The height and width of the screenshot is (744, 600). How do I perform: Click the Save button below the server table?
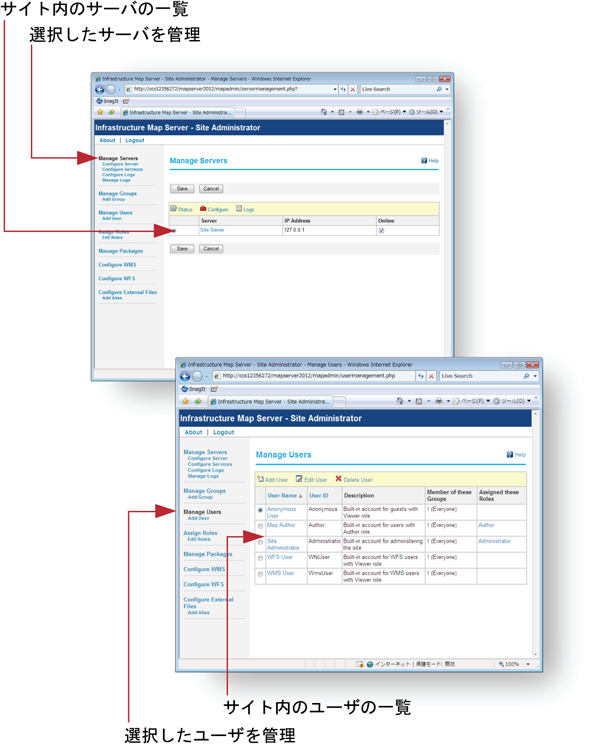pos(182,249)
